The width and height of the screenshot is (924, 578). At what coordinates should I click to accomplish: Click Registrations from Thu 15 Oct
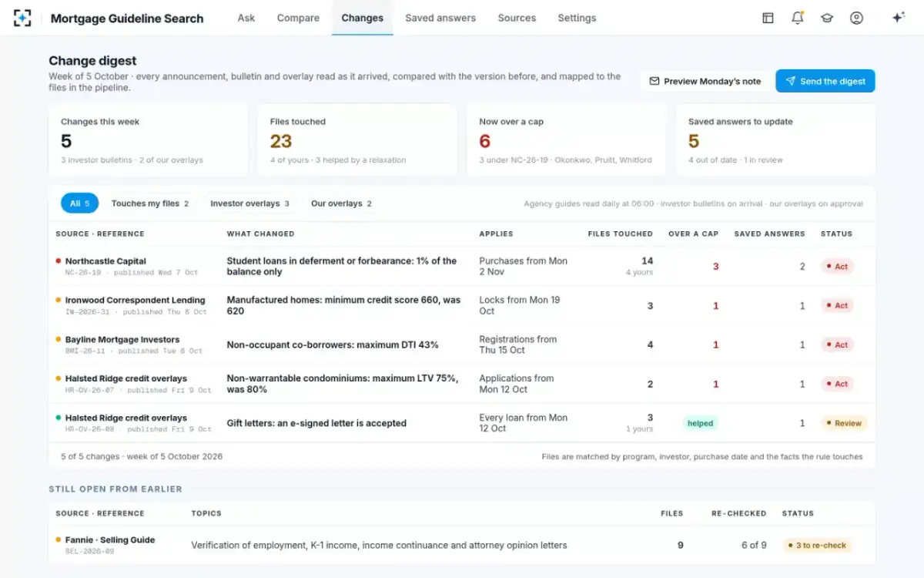517,345
